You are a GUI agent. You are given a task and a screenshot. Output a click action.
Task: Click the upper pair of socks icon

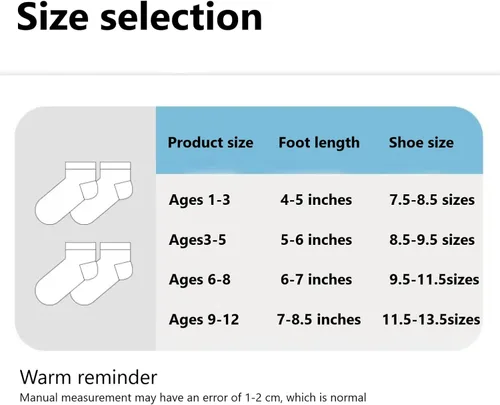(84, 193)
